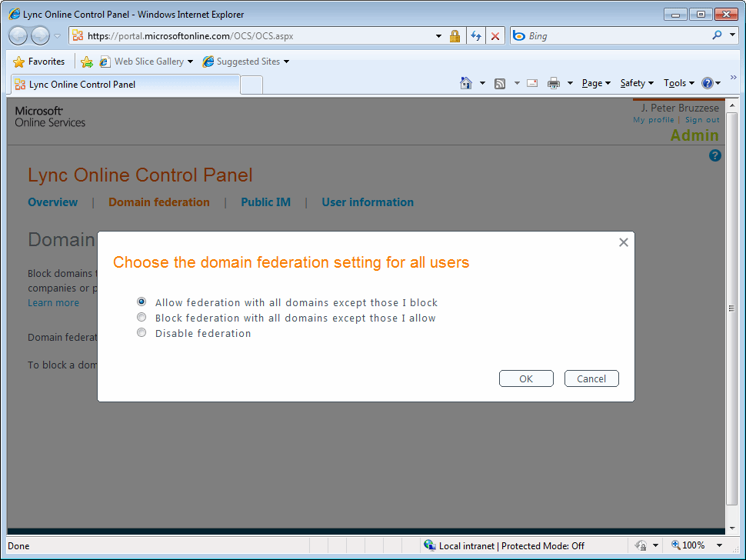Click the RSS feeds icon
746x560 pixels.
500,84
